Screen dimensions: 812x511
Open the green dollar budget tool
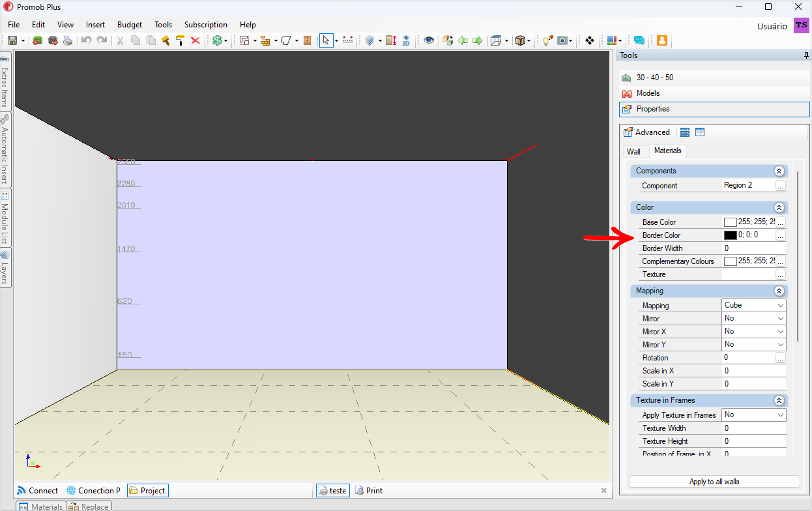[217, 40]
